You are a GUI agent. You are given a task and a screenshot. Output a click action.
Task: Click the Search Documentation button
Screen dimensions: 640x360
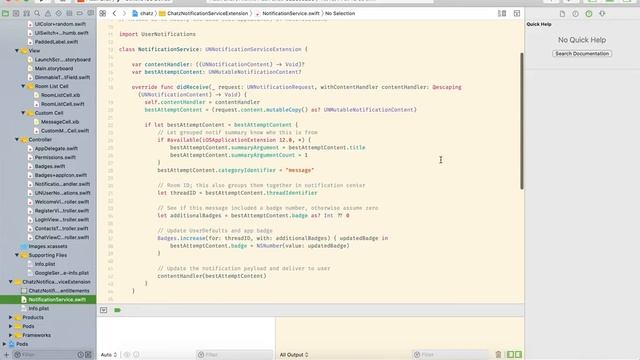[x=582, y=53]
